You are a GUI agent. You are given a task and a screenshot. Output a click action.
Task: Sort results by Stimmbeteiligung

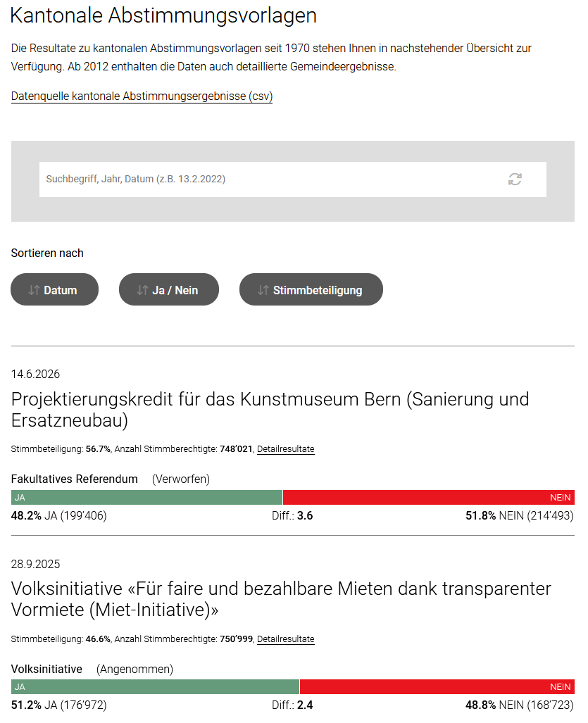click(x=311, y=289)
